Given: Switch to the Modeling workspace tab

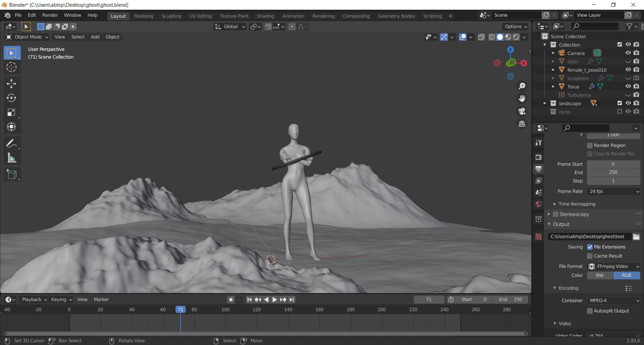Looking at the screenshot, I should [x=144, y=16].
